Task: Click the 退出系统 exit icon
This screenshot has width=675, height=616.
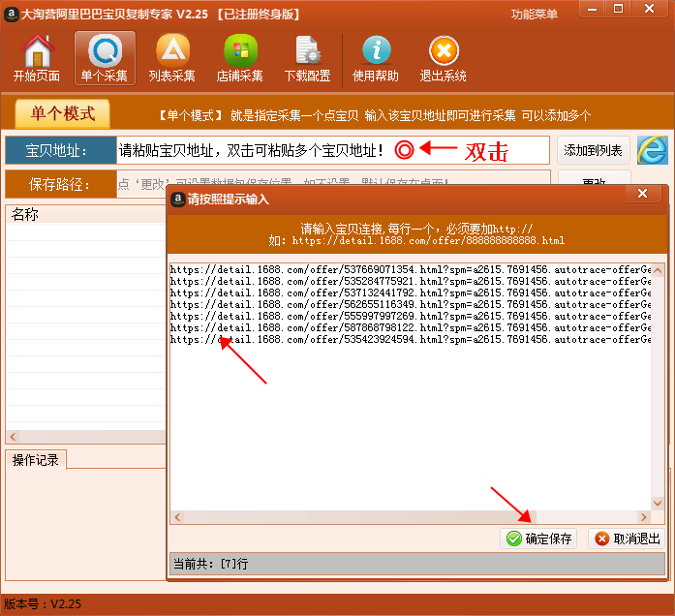Action: (443, 58)
